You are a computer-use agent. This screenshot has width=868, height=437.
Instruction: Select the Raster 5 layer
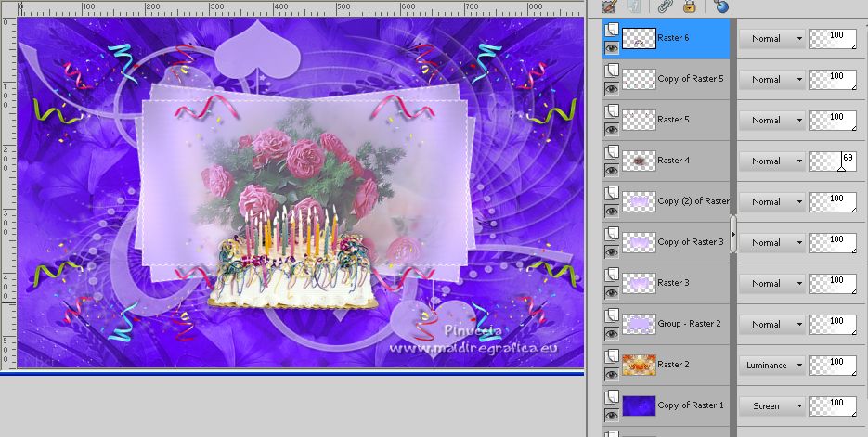point(673,120)
